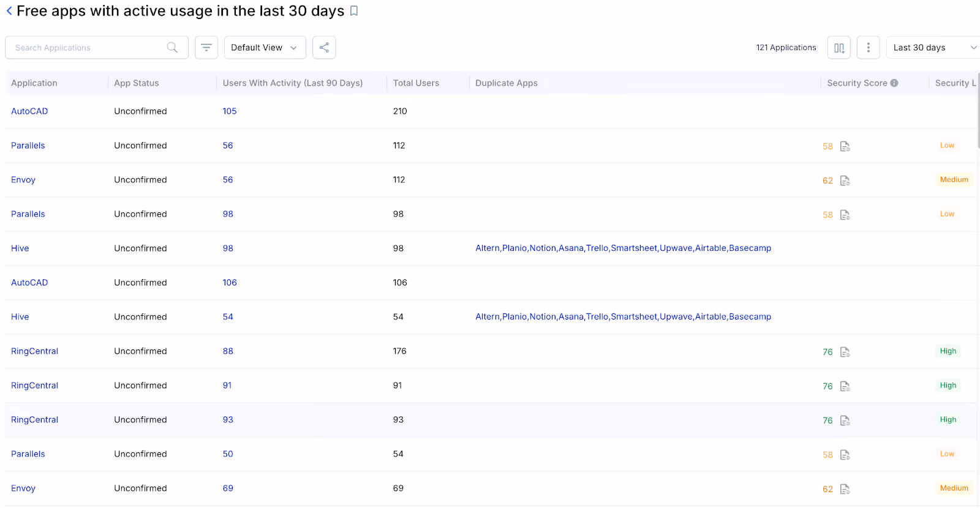Image resolution: width=980 pixels, height=508 pixels.
Task: Open security report icon for Parallels with 112 users
Action: click(845, 146)
